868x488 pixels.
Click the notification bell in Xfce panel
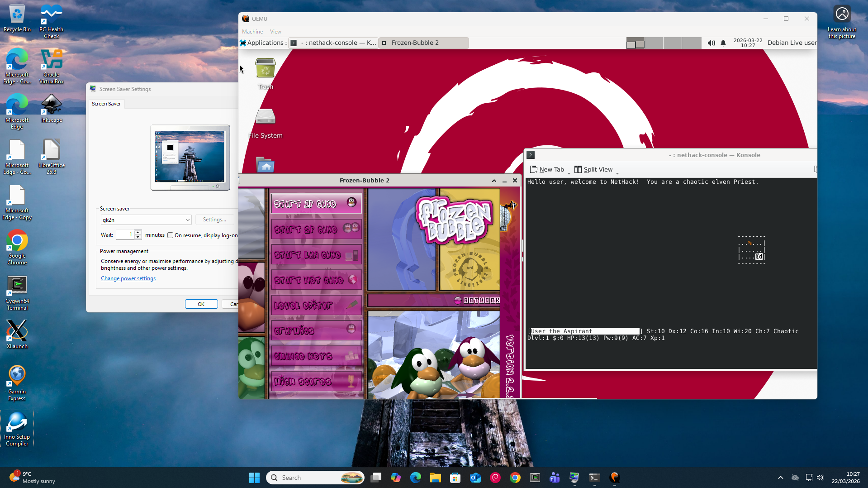[723, 43]
